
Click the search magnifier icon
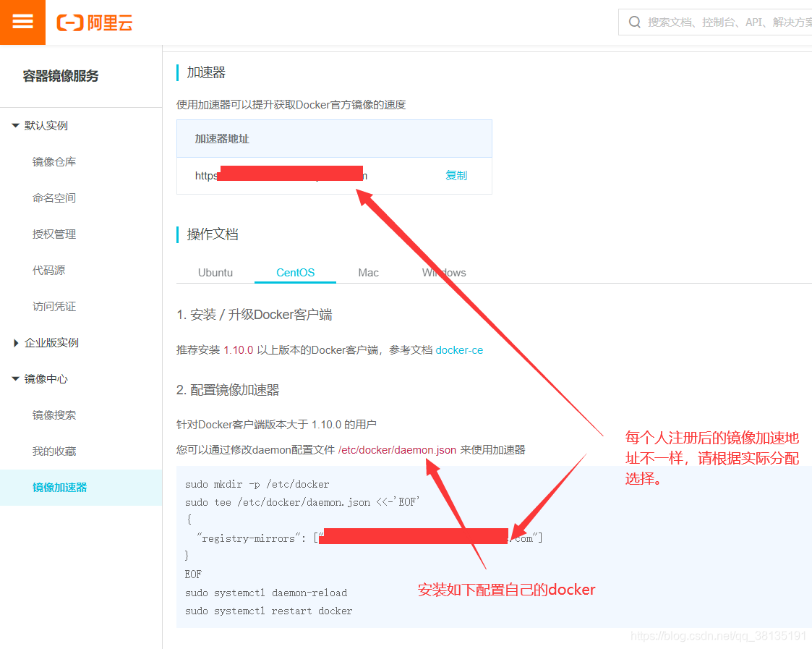634,22
